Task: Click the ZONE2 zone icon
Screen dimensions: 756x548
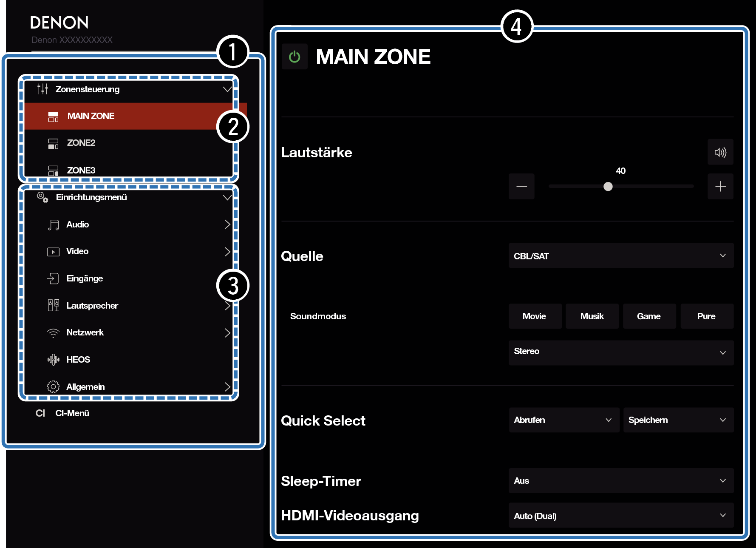Action: [53, 143]
